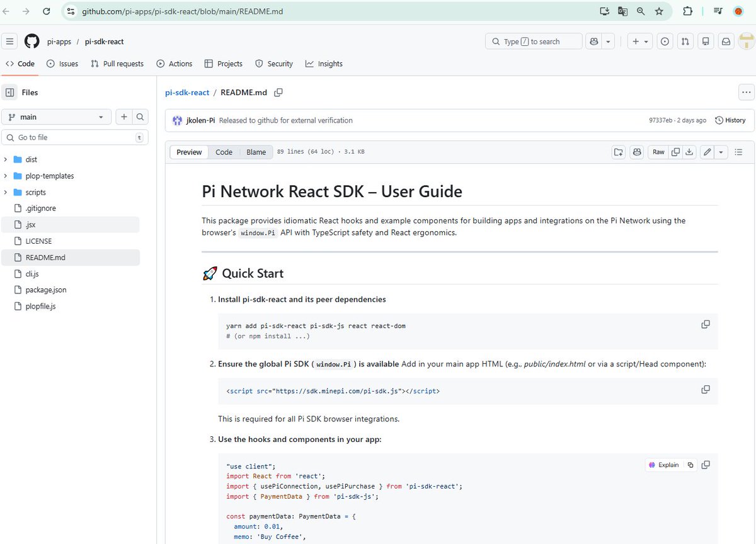Select the Preview view toggle

(189, 152)
